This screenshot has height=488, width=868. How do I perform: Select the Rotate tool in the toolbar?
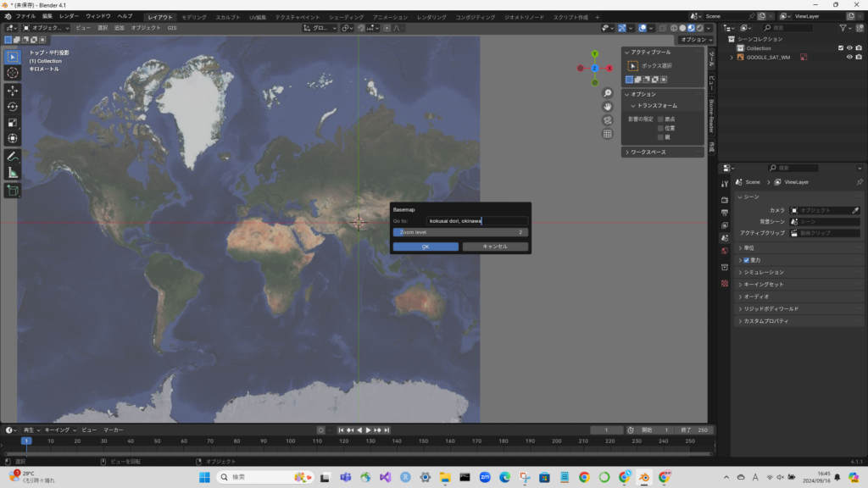click(x=13, y=107)
